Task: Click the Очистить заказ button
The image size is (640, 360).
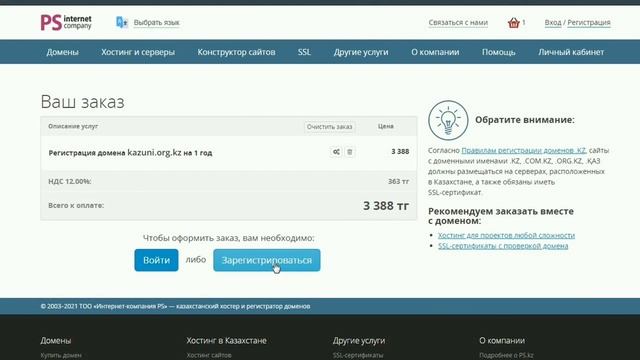Action: click(x=329, y=127)
